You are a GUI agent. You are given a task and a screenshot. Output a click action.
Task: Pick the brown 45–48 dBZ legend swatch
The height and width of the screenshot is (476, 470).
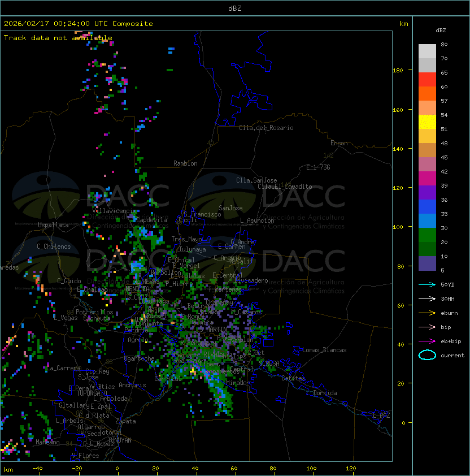427,150
